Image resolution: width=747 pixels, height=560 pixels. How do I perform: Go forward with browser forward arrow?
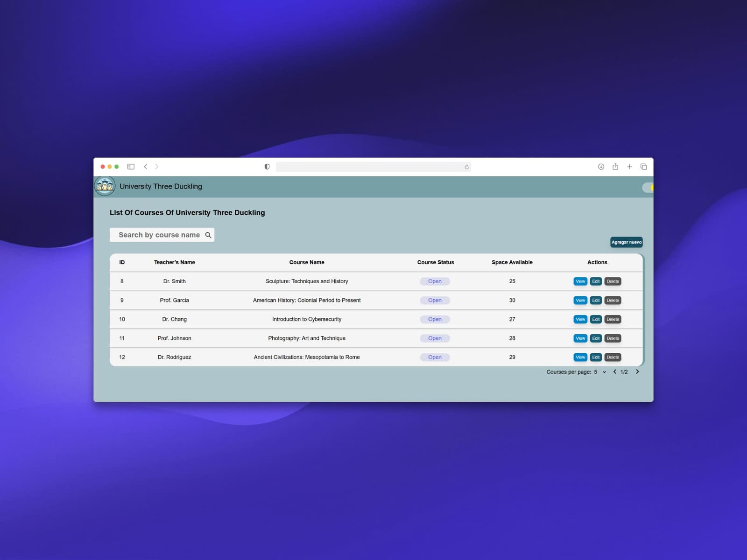coord(157,167)
